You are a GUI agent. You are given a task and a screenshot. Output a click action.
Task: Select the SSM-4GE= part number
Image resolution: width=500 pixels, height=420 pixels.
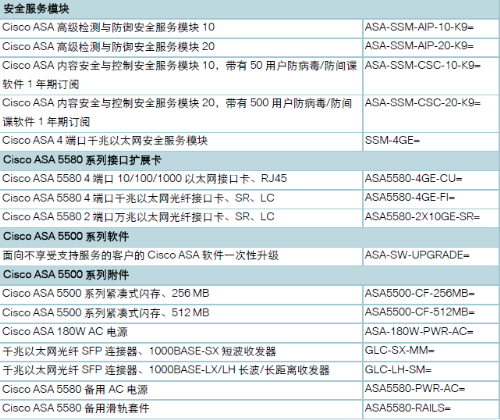tap(392, 140)
